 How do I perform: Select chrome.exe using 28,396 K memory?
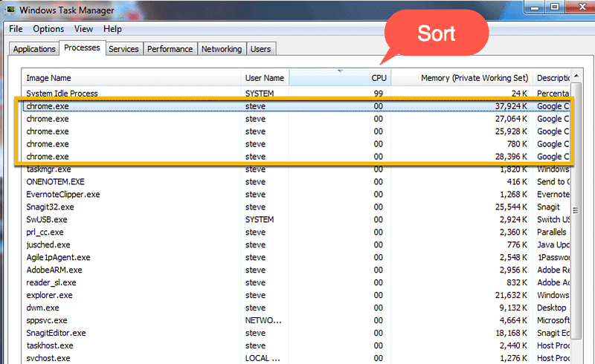pyautogui.click(x=296, y=156)
